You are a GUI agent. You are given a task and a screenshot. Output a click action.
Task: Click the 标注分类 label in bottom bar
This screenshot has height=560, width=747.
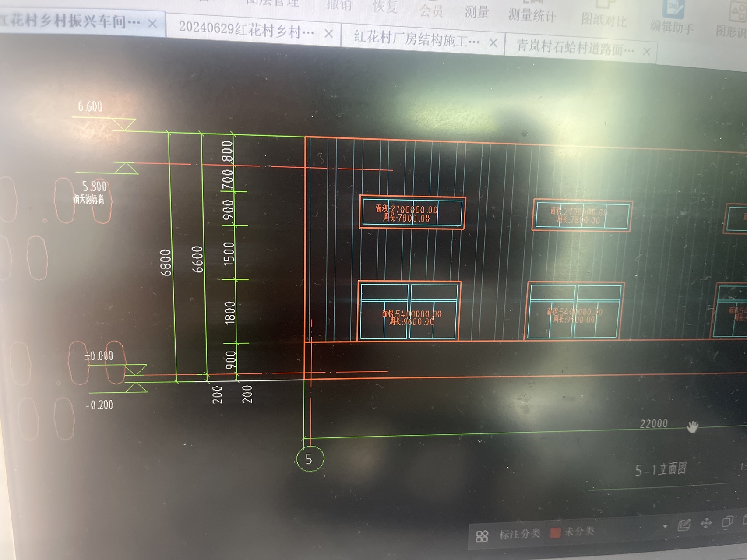520,534
